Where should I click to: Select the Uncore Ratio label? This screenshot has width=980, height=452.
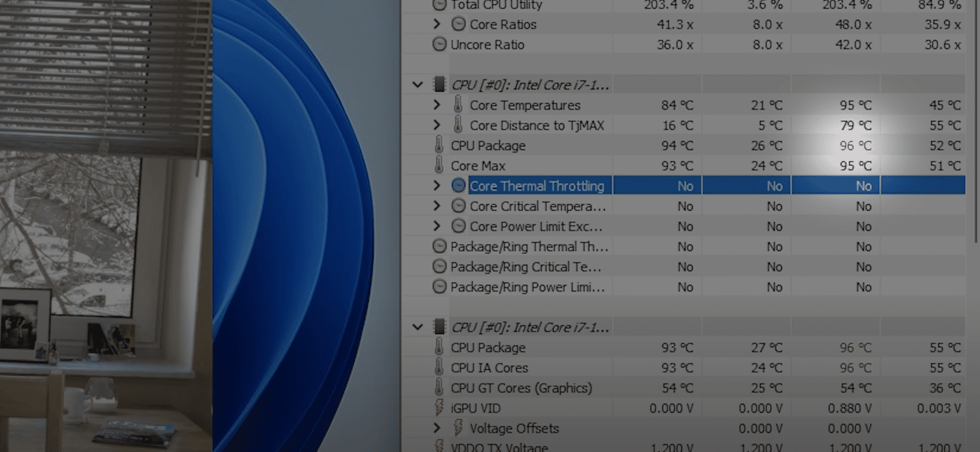click(487, 45)
